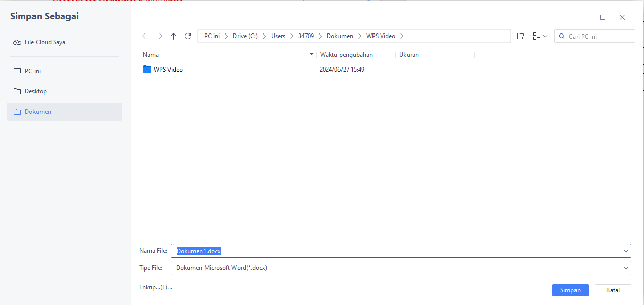
Task: Open File Cloud Saya location
Action: click(x=45, y=42)
